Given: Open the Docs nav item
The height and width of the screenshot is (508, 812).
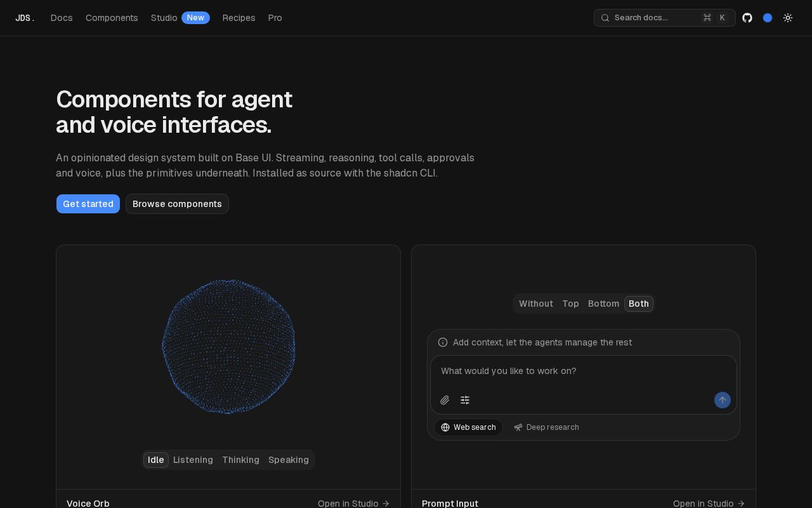Looking at the screenshot, I should coord(62,18).
